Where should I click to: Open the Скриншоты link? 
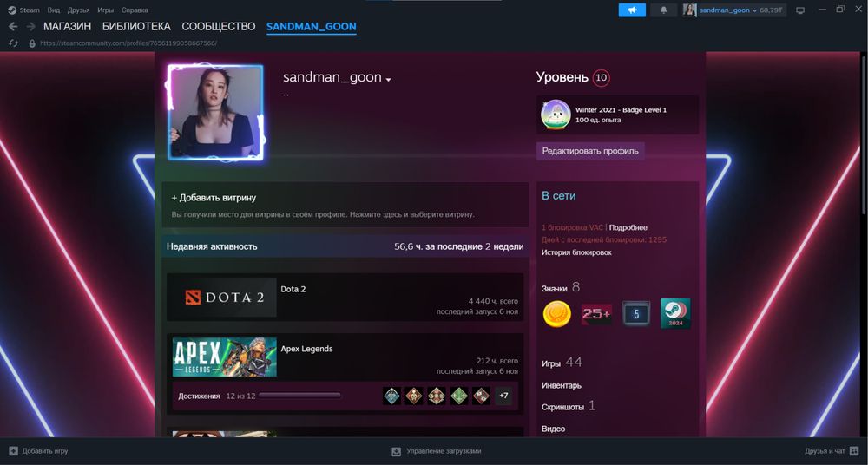(x=562, y=407)
